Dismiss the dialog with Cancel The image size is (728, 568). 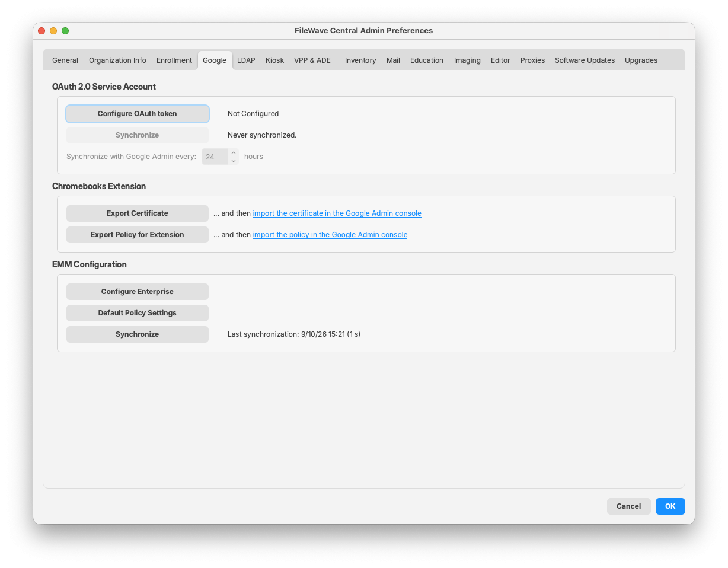629,506
